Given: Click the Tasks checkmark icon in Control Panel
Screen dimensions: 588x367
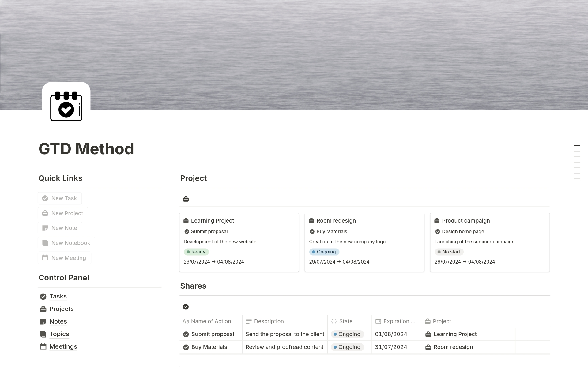Looking at the screenshot, I should tap(43, 297).
